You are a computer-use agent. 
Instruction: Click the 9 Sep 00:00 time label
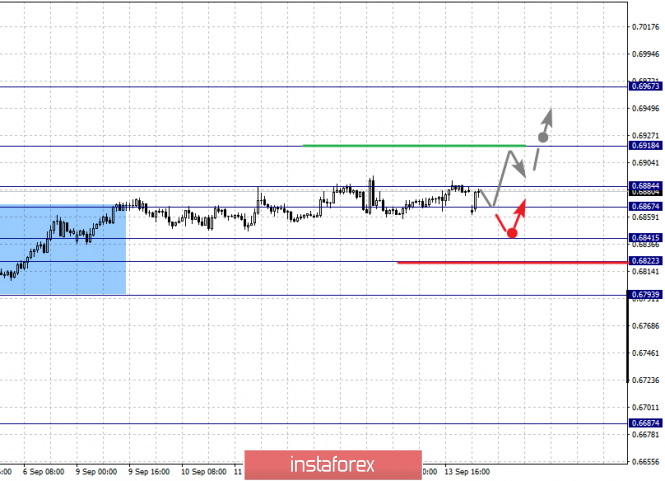(x=96, y=472)
